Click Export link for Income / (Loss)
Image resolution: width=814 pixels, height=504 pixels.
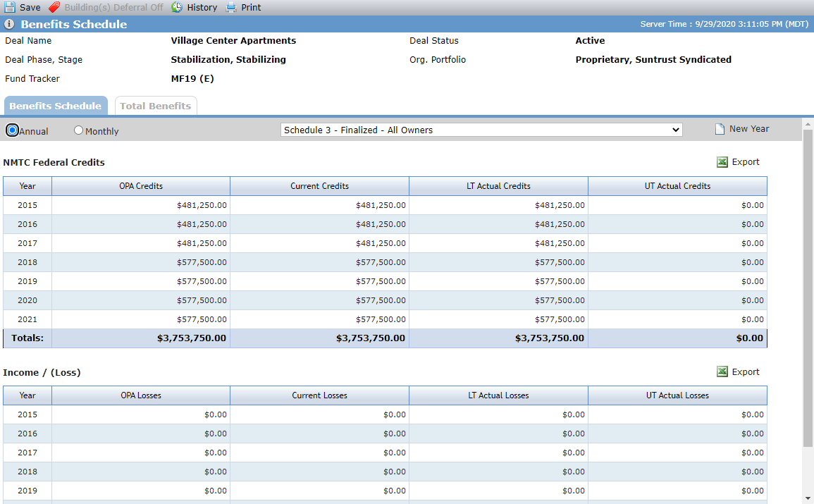pyautogui.click(x=746, y=371)
